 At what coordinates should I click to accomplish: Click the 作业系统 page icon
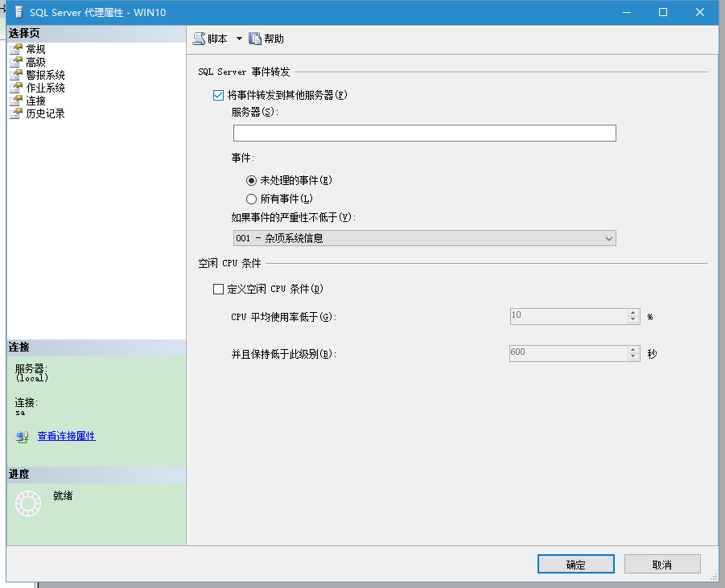click(x=15, y=88)
